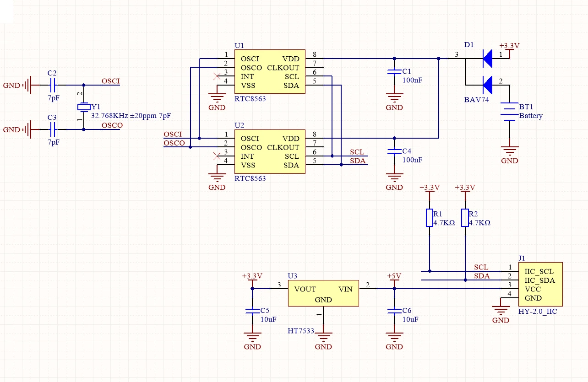
Task: Click the +3.3V power port above R1
Action: pos(430,188)
